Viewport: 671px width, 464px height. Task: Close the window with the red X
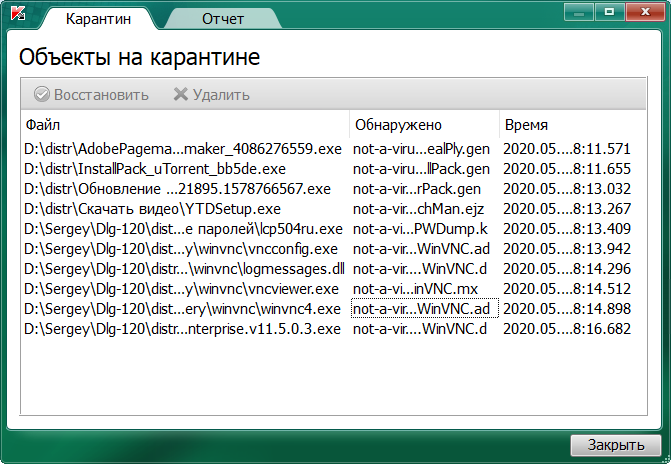645,12
